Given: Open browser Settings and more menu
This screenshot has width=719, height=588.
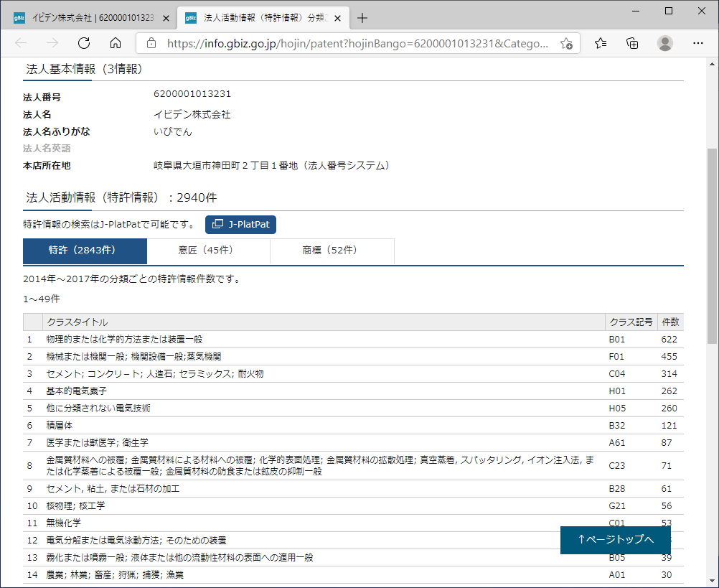Looking at the screenshot, I should click(697, 43).
